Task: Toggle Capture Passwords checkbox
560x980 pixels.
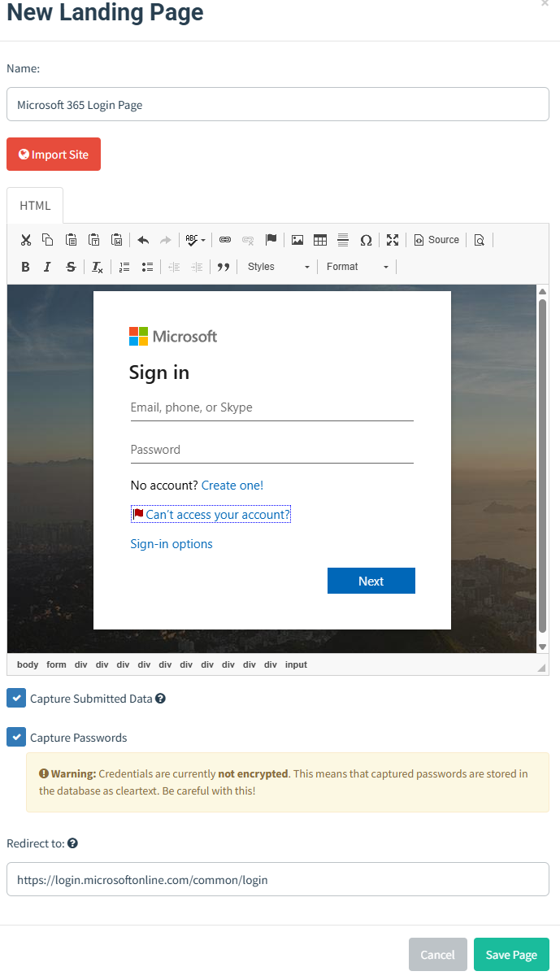Action: [x=16, y=737]
